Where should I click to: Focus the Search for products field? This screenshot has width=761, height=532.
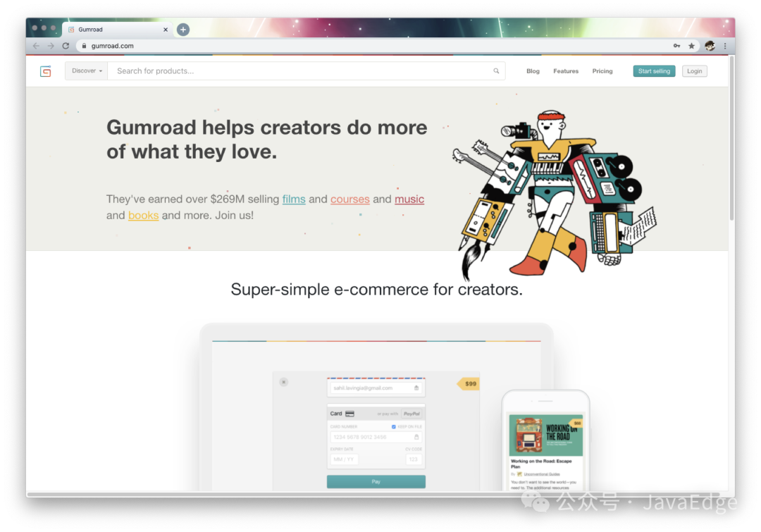(x=307, y=71)
